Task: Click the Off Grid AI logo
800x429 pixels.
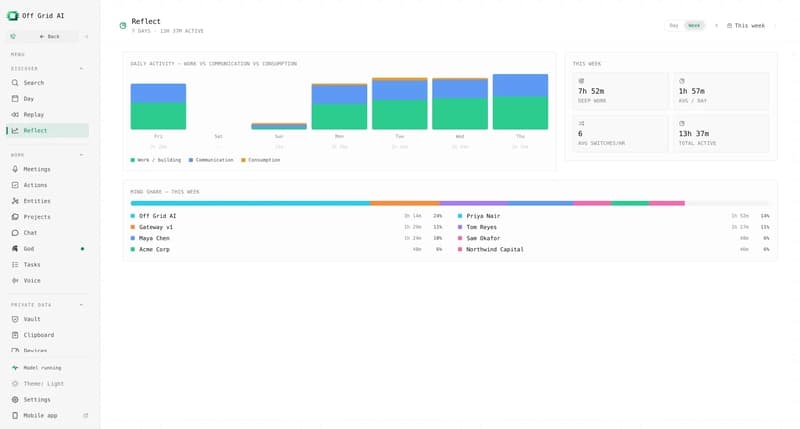Action: [12, 16]
